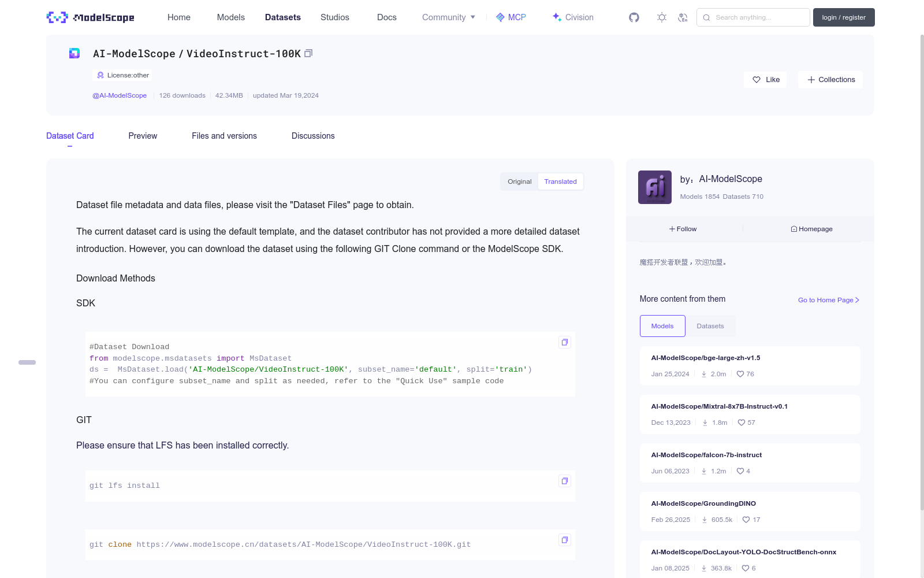Viewport: 924px width, 578px height.
Task: Copy the dataset name AI-ModelScope/VideoInstruct-100K
Action: pos(308,53)
